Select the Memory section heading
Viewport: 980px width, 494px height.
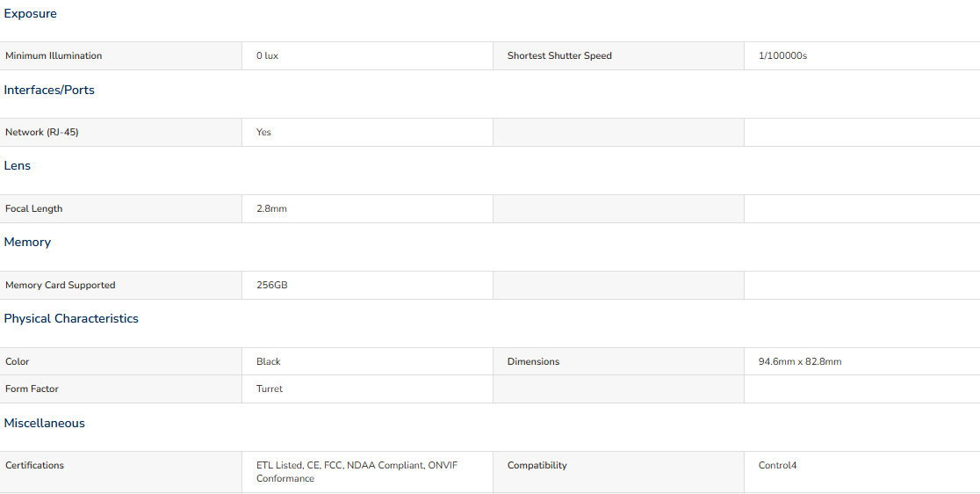point(27,242)
